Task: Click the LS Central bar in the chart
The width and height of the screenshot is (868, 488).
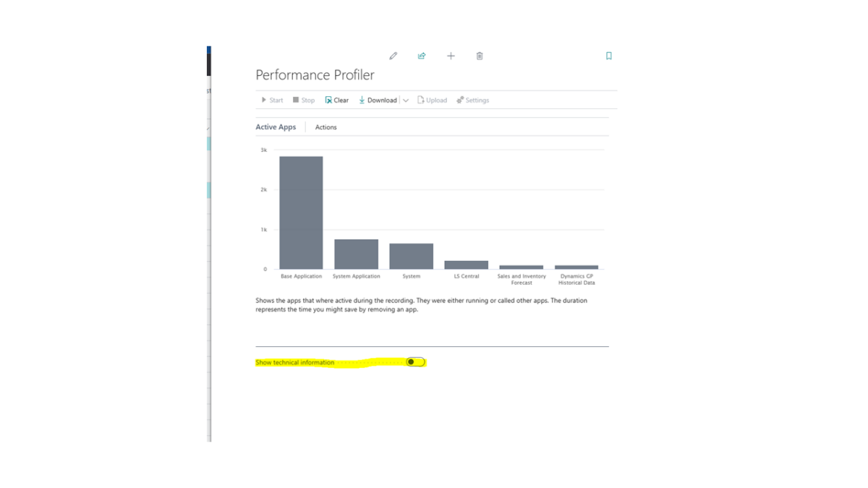Action: point(466,265)
